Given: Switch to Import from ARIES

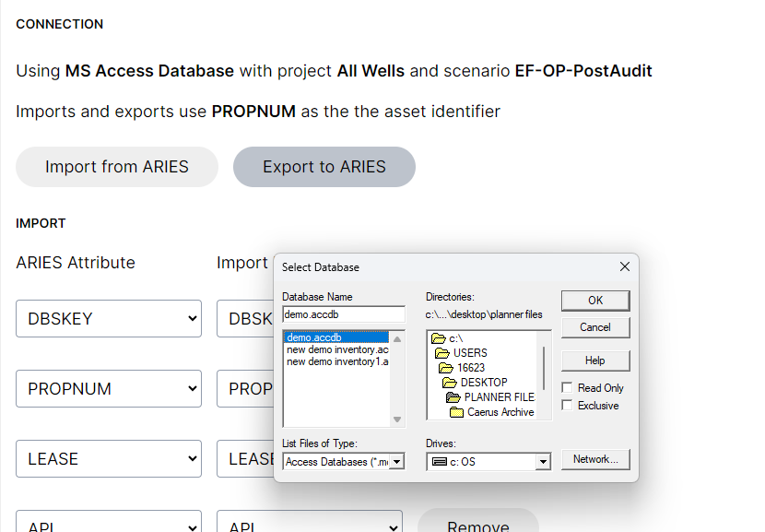Looking at the screenshot, I should tap(117, 167).
